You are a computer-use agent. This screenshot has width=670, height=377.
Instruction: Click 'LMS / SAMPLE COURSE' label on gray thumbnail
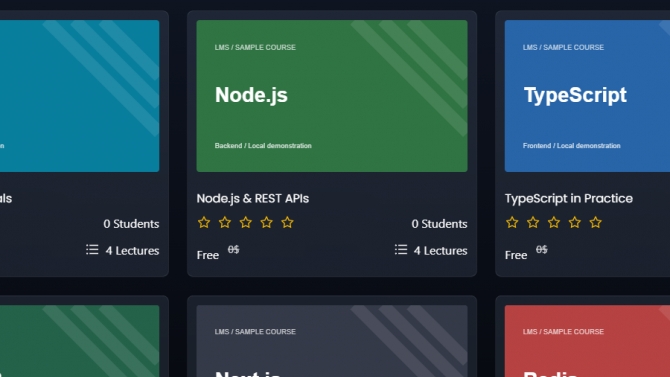click(255, 332)
